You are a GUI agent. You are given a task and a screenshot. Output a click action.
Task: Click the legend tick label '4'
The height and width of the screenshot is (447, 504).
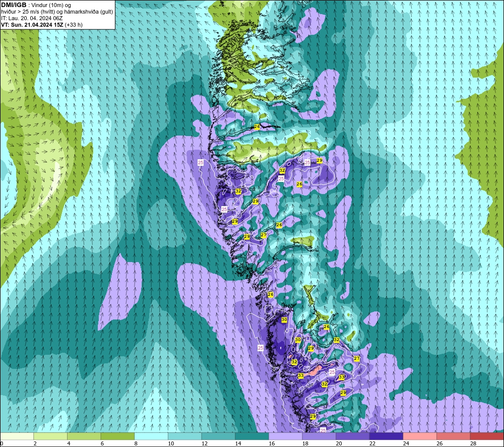[69, 443]
